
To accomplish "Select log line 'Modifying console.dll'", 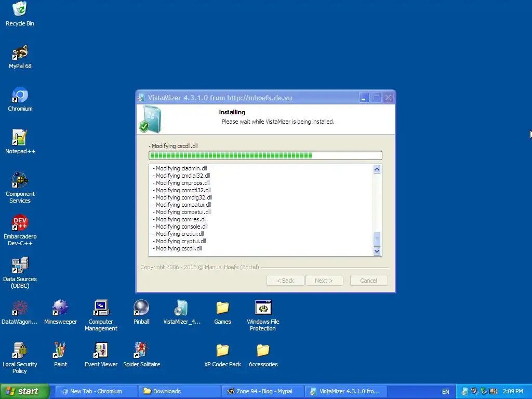I will pos(180,227).
